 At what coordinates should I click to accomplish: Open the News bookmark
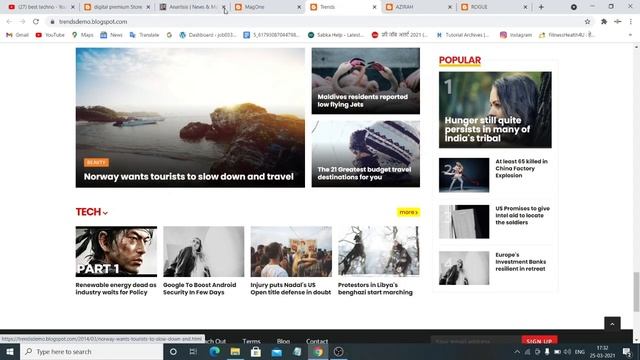[x=111, y=35]
